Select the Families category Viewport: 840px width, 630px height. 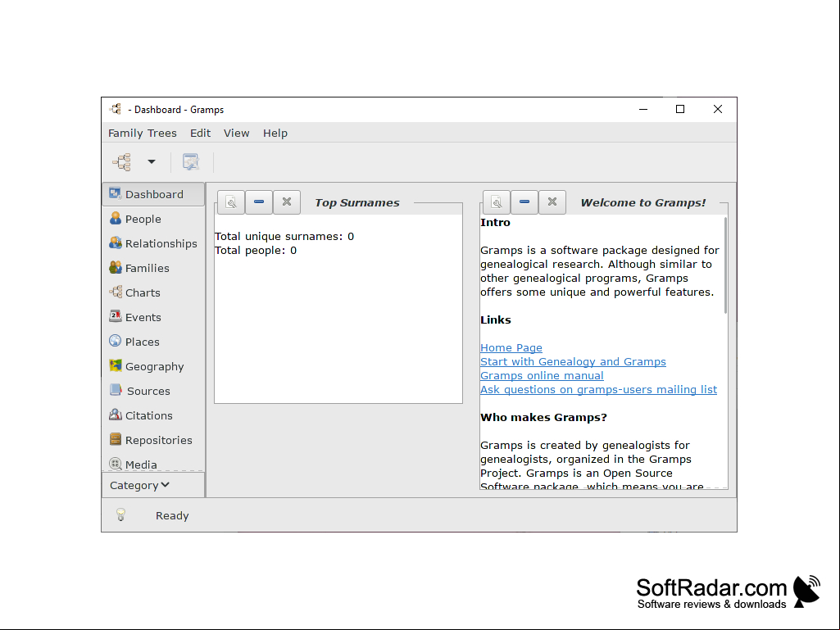pyautogui.click(x=153, y=268)
